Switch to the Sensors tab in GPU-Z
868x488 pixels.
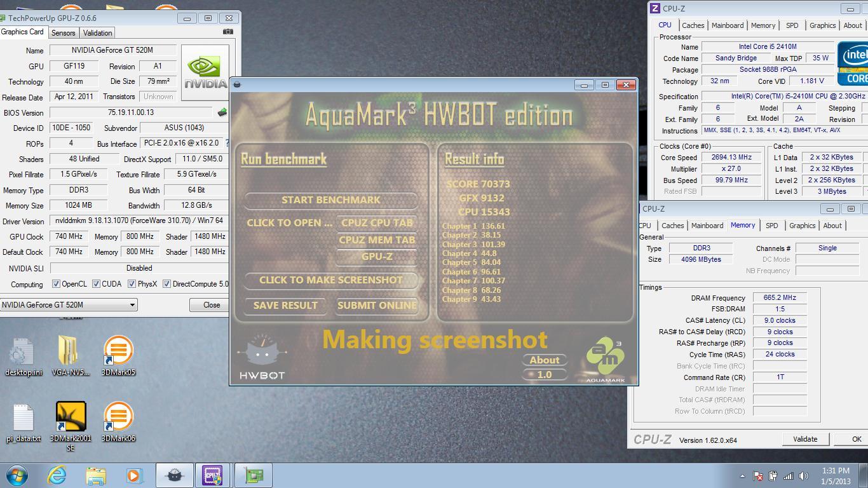click(63, 32)
